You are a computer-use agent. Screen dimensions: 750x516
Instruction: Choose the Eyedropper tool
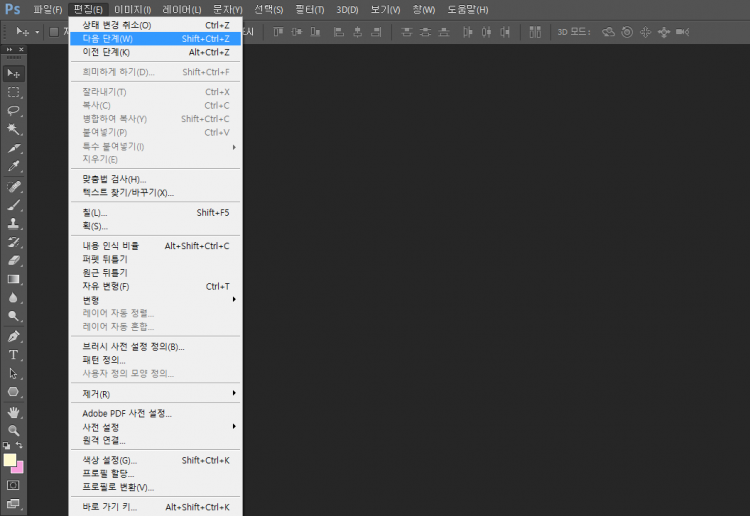click(14, 167)
